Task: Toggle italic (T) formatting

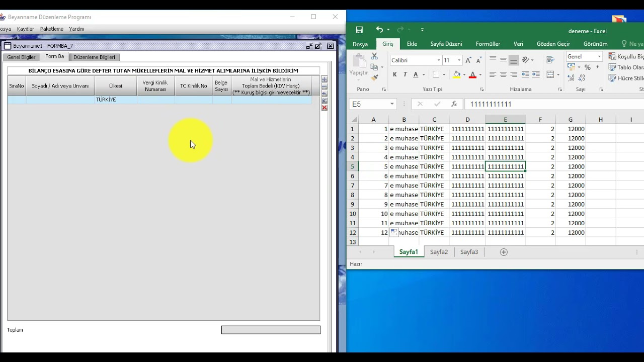Action: 405,75
